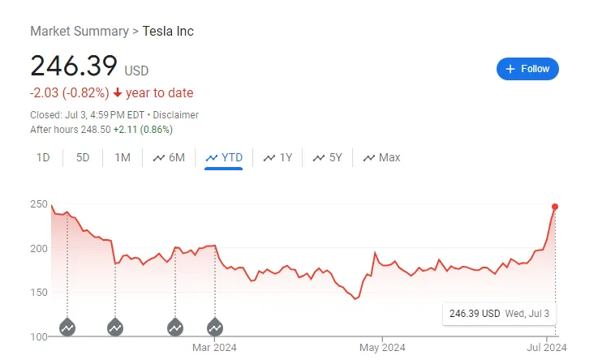The height and width of the screenshot is (364, 598).
Task: Click the trend icon beside Max
Action: (369, 158)
